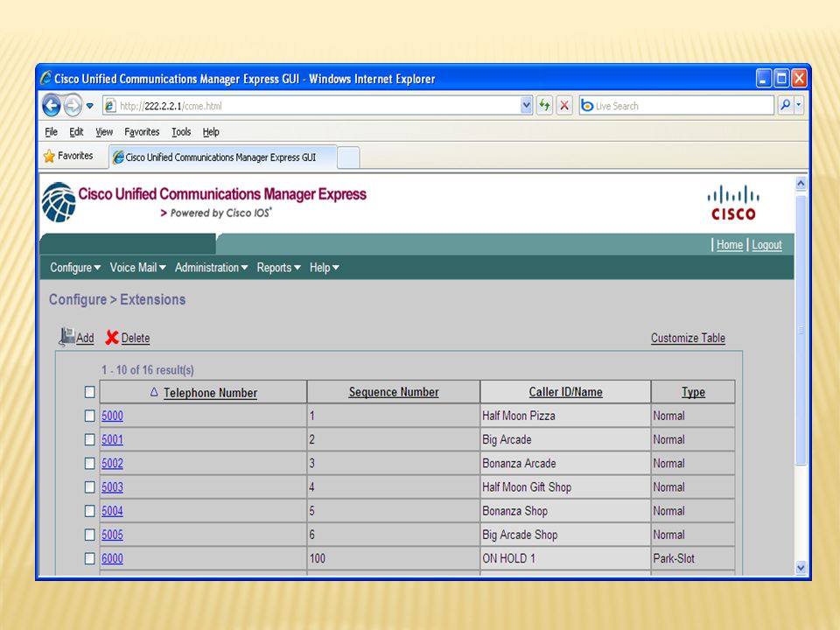Screen dimensions: 840x630
Task: Click the Park-Slot type cell
Action: tap(693, 558)
